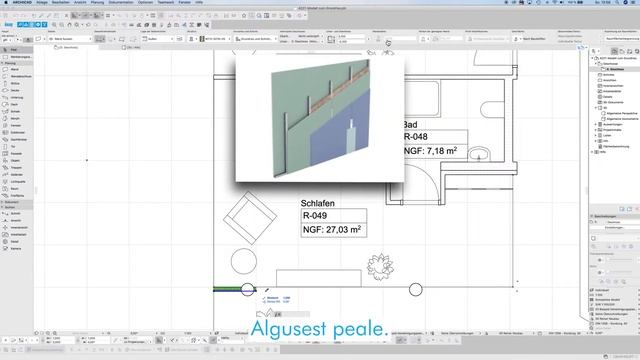
Task: Select the Wand wall tool
Action: tap(16, 69)
